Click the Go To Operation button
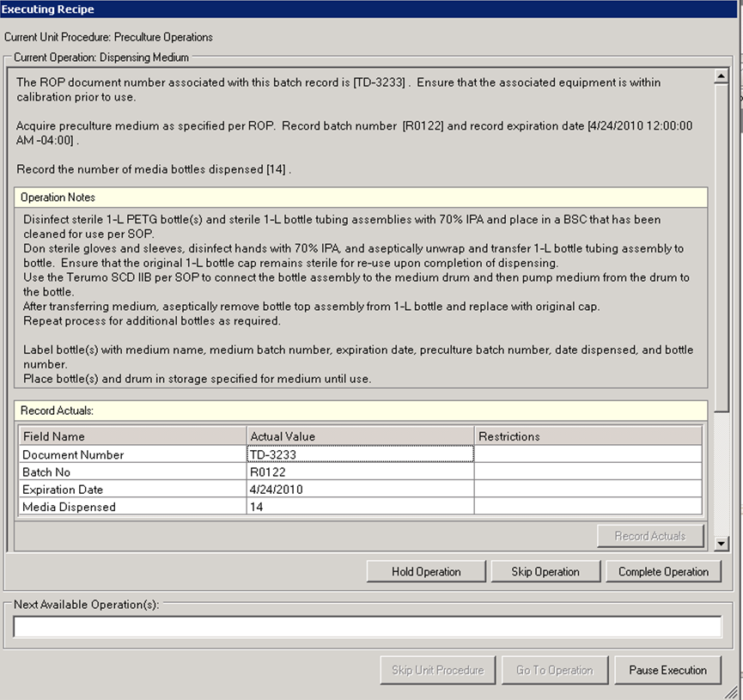 554,670
